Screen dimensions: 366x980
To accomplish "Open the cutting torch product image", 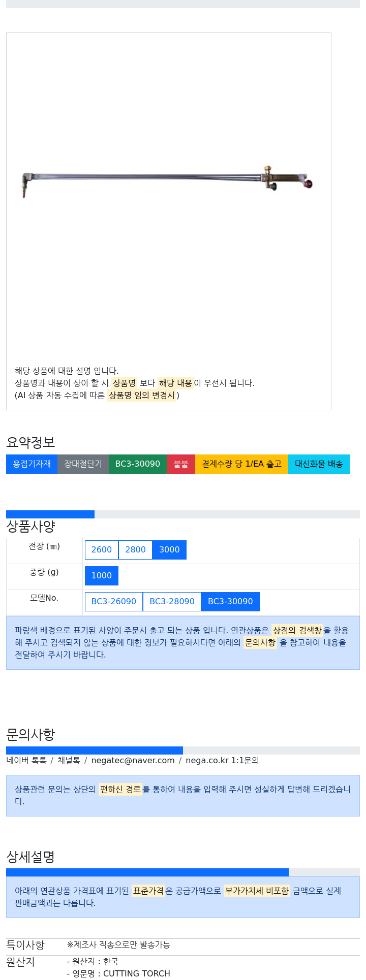I will click(x=167, y=181).
